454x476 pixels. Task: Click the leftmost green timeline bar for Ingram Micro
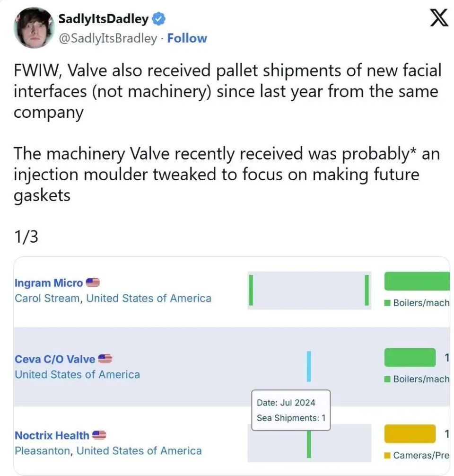251,290
